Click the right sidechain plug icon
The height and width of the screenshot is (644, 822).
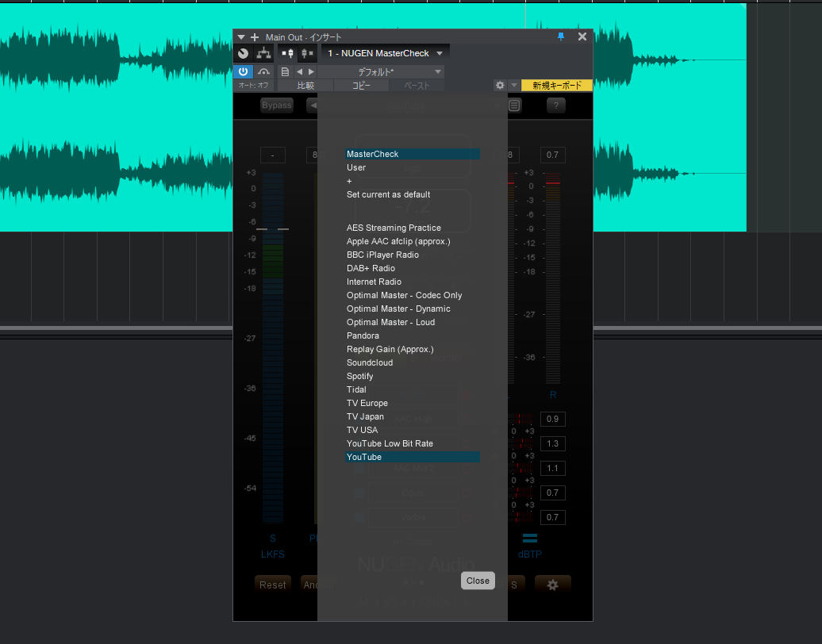307,53
